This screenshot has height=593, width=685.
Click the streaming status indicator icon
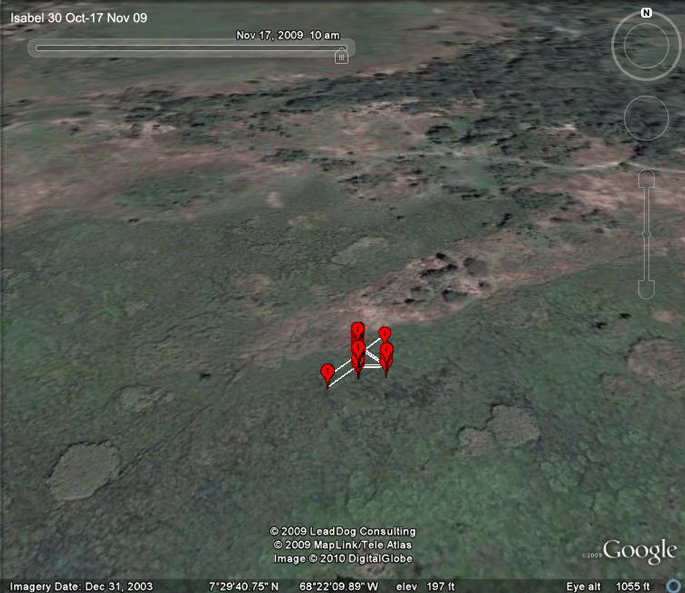675,586
